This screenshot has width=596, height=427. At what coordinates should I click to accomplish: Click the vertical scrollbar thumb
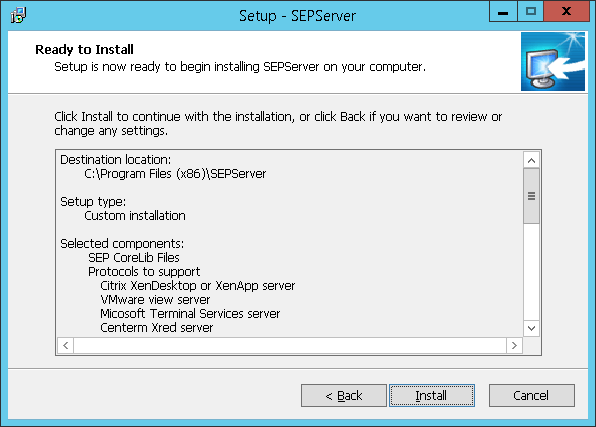coord(531,196)
